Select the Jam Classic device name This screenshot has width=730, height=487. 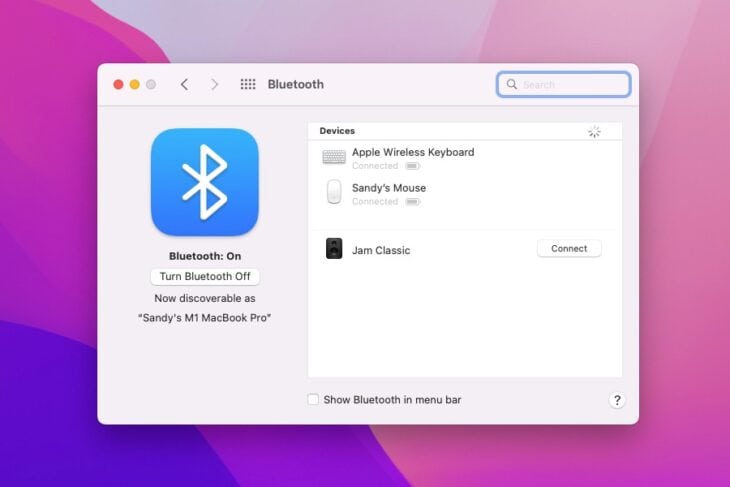(381, 250)
